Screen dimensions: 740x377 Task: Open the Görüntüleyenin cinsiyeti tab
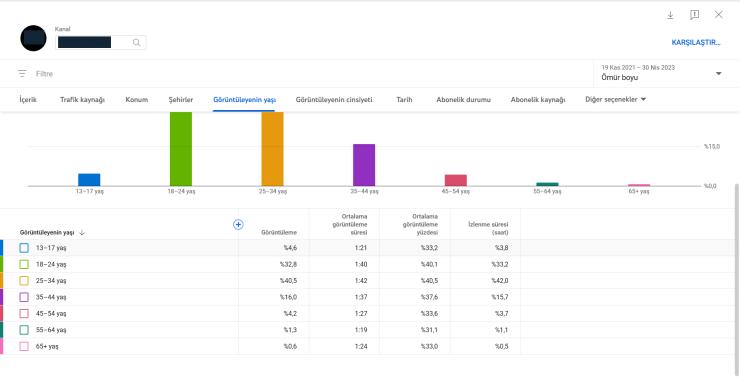[x=334, y=100]
